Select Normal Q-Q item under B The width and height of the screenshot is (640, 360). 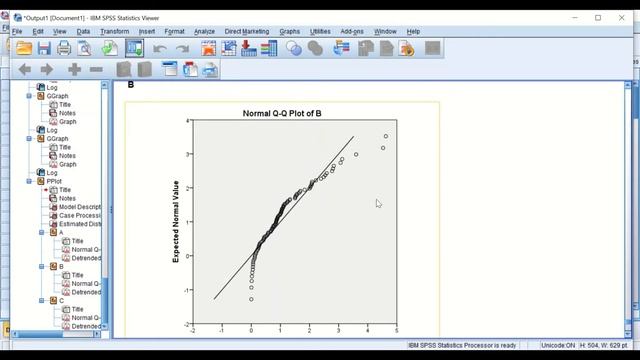point(81,284)
